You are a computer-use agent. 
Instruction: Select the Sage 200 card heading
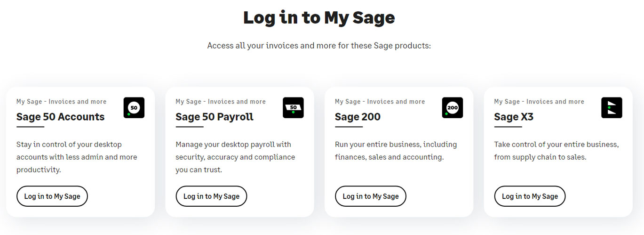(358, 117)
